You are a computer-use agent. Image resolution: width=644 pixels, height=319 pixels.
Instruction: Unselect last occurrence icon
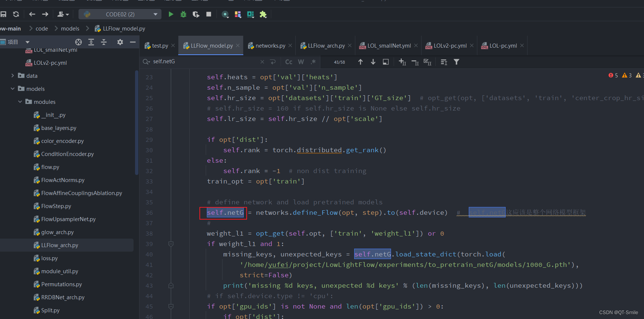pyautogui.click(x=415, y=62)
